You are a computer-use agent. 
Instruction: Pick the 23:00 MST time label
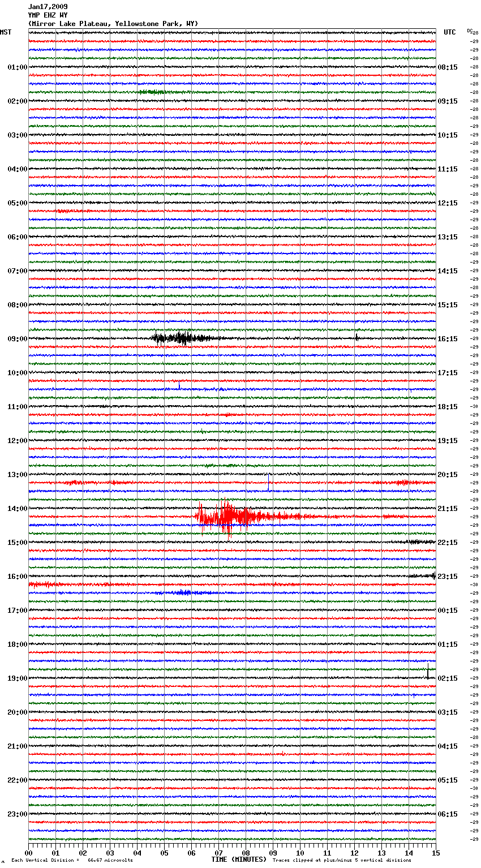tap(17, 814)
